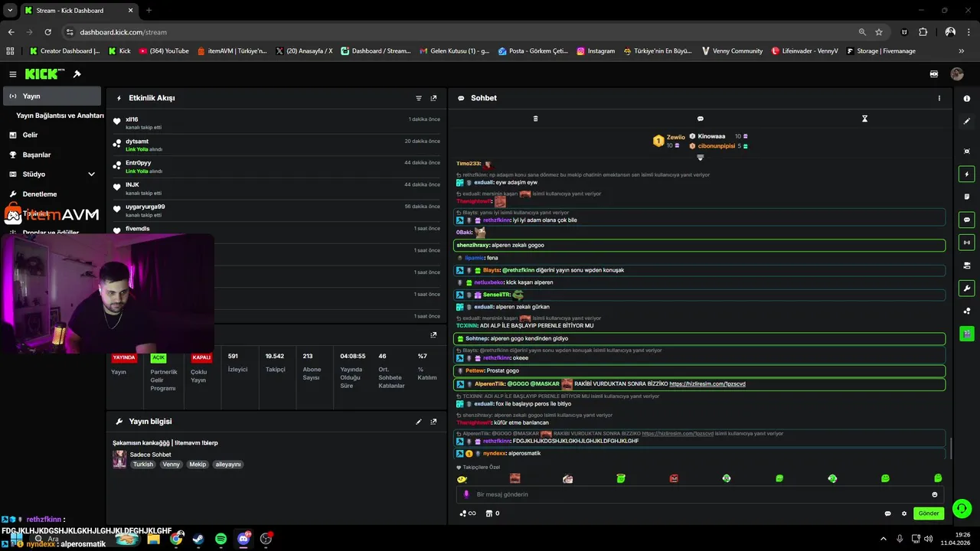Click username shenzihraxy in chat
Image resolution: width=980 pixels, height=551 pixels.
472,246
